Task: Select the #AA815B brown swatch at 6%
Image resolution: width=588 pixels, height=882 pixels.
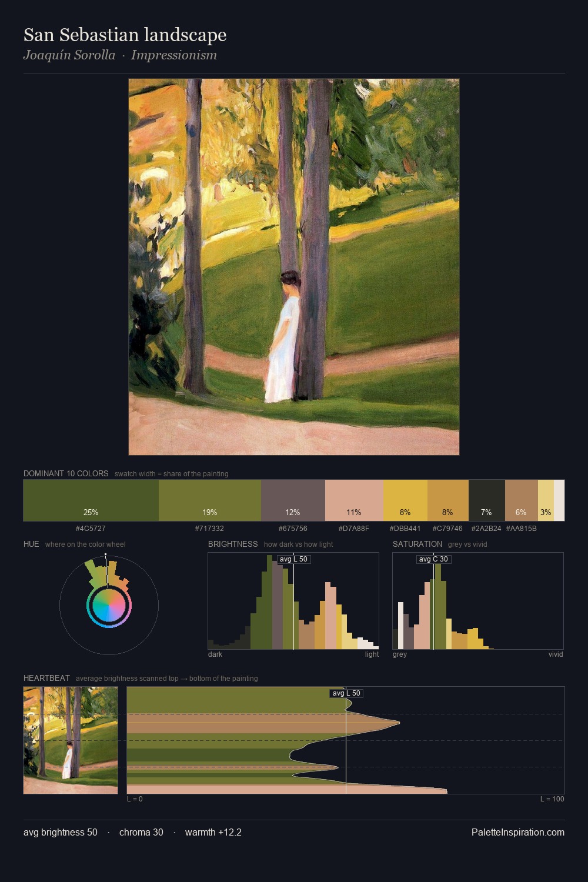Action: pyautogui.click(x=522, y=500)
